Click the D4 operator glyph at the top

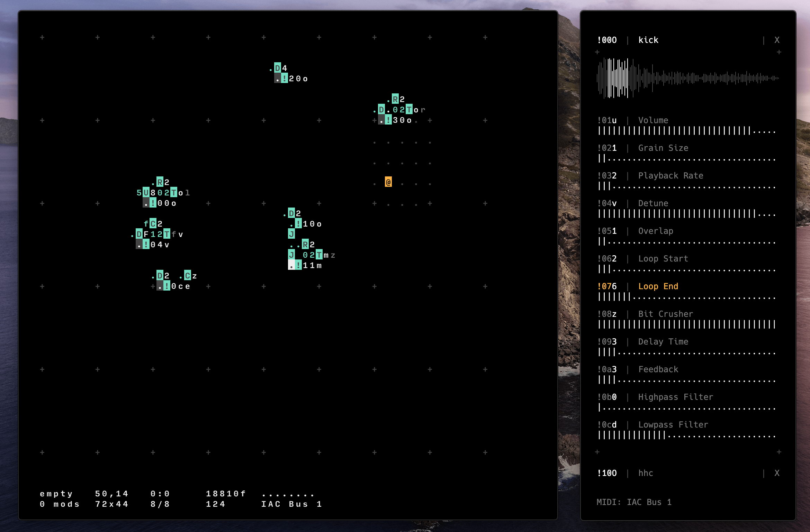[278, 68]
